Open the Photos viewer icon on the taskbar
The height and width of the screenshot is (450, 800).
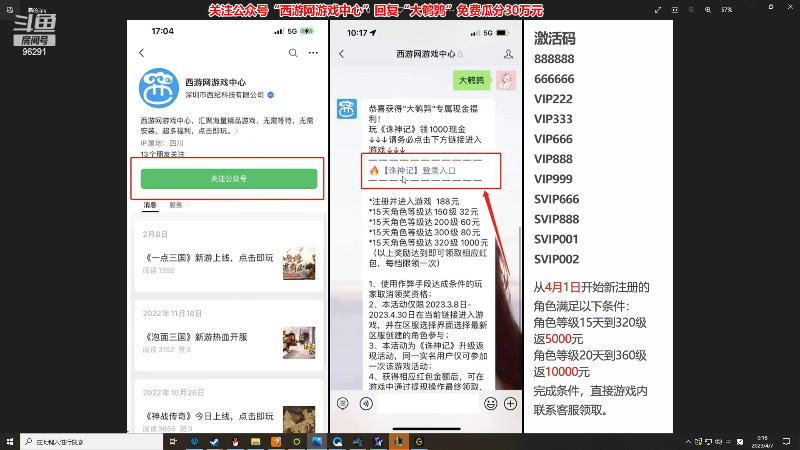317,441
